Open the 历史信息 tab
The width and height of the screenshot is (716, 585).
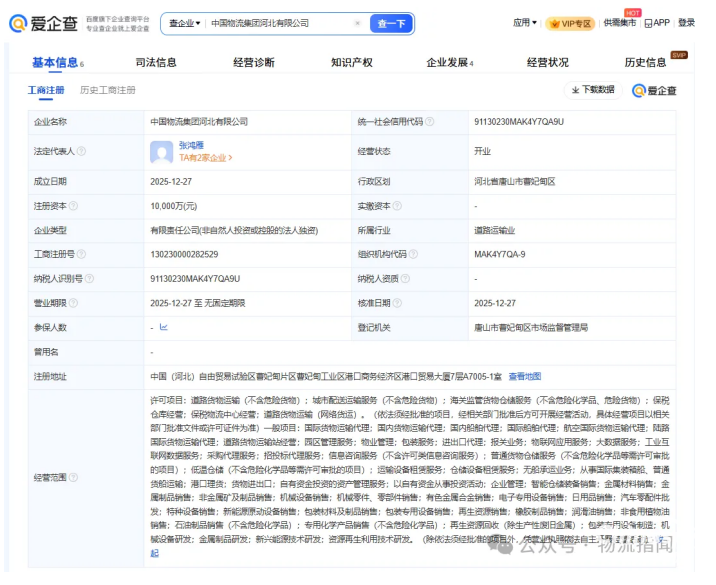(x=646, y=63)
